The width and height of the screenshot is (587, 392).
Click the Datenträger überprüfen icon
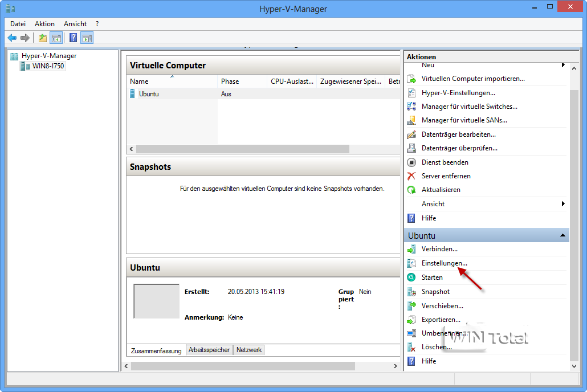411,148
